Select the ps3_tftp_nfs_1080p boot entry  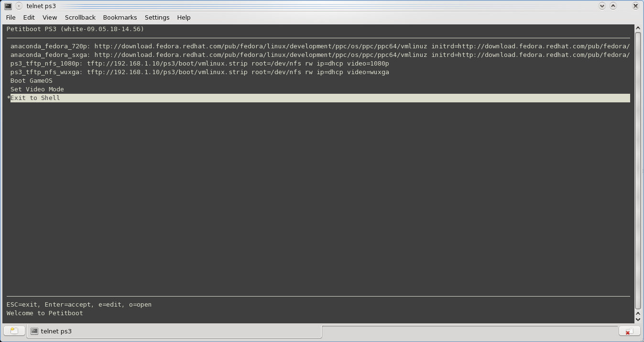(x=199, y=64)
